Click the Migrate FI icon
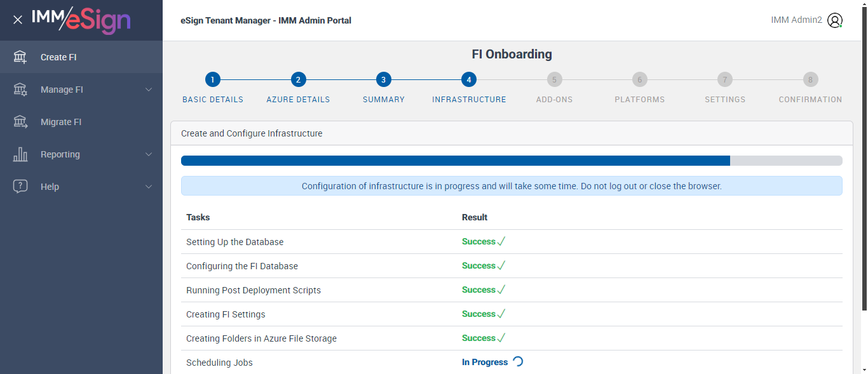 20,122
